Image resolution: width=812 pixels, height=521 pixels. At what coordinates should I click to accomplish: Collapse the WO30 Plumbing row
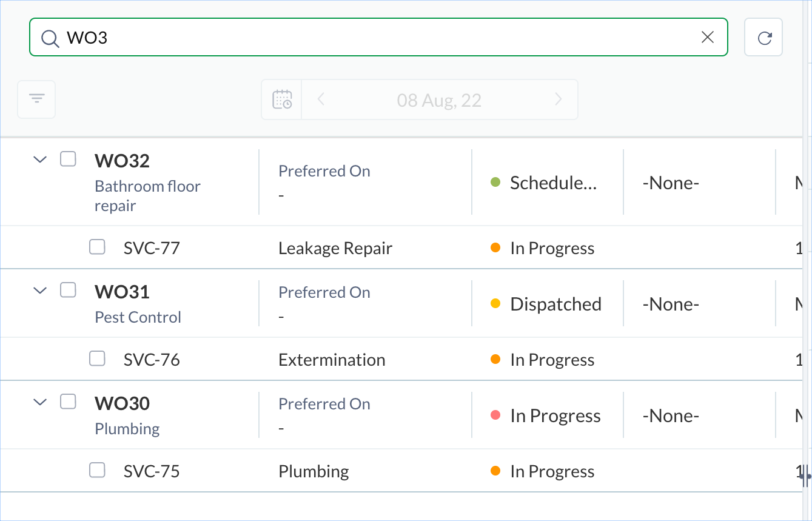pos(40,402)
